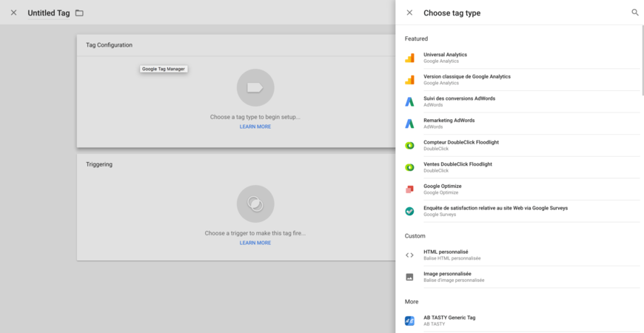Close the Choose tag type panel
This screenshot has width=644, height=333.
(409, 13)
